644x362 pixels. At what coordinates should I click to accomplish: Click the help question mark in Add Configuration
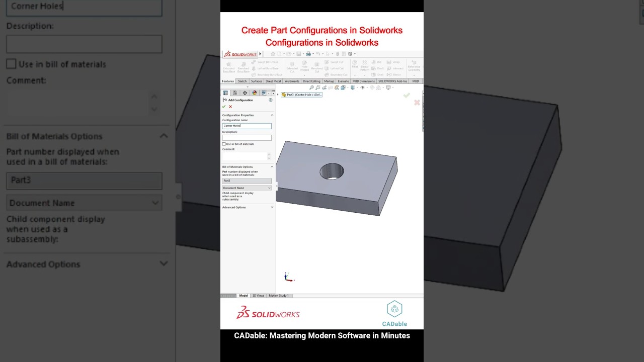coord(271,100)
